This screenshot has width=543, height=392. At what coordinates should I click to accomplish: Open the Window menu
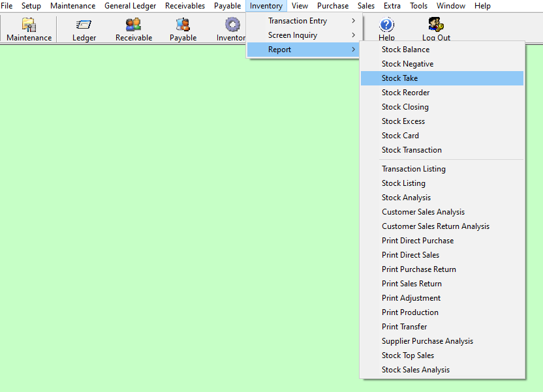pyautogui.click(x=451, y=6)
